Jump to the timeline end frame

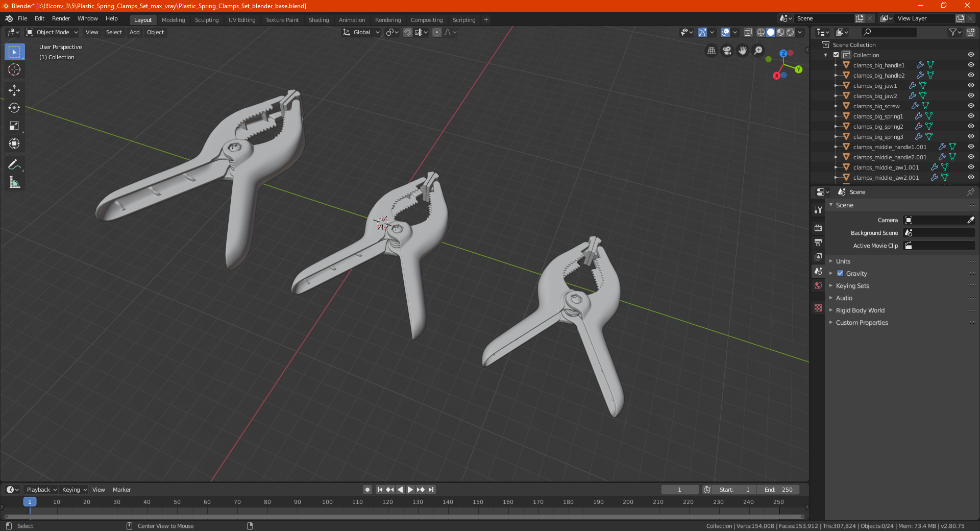click(431, 490)
